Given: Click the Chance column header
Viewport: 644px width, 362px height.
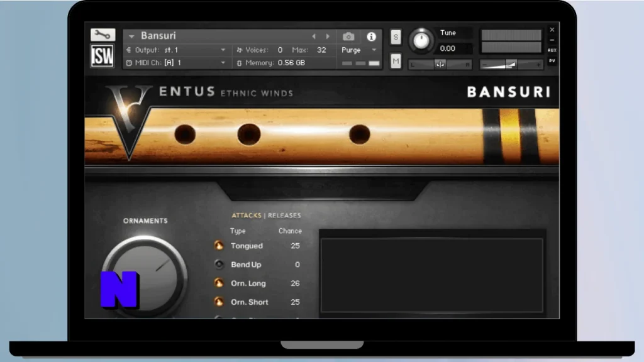Looking at the screenshot, I should tap(290, 231).
